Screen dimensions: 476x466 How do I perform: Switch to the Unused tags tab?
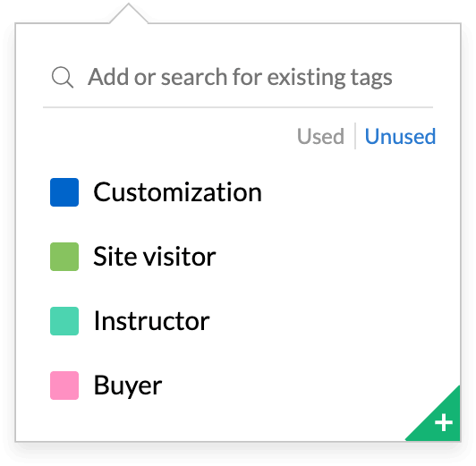click(400, 136)
